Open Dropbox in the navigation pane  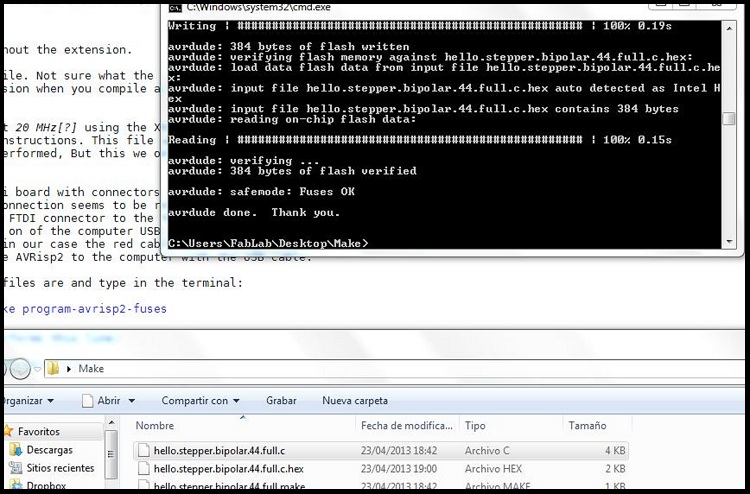click(46, 486)
